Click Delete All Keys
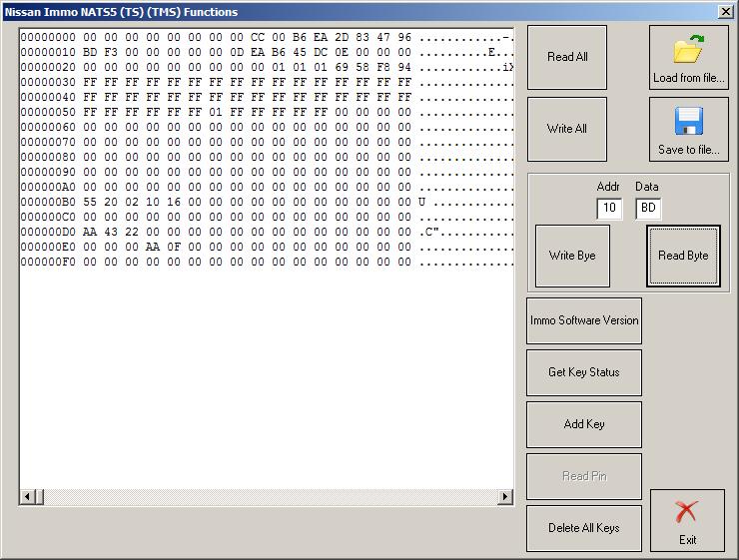 pos(584,528)
